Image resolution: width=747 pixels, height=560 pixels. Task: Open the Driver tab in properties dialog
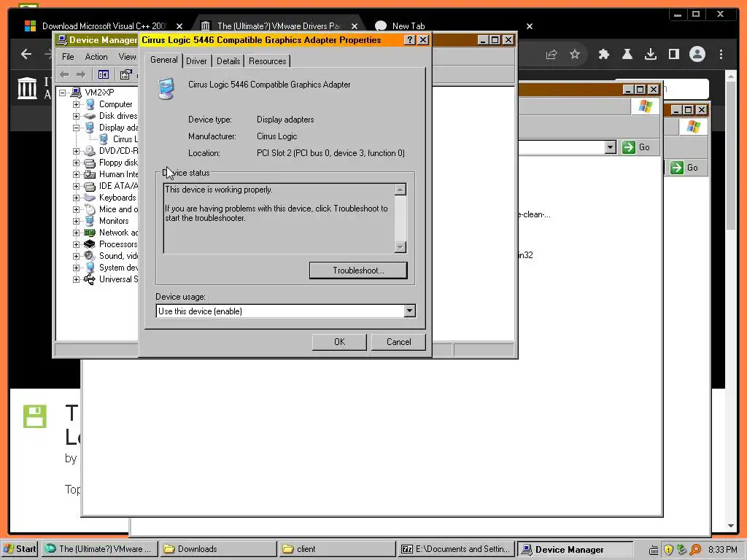point(196,61)
